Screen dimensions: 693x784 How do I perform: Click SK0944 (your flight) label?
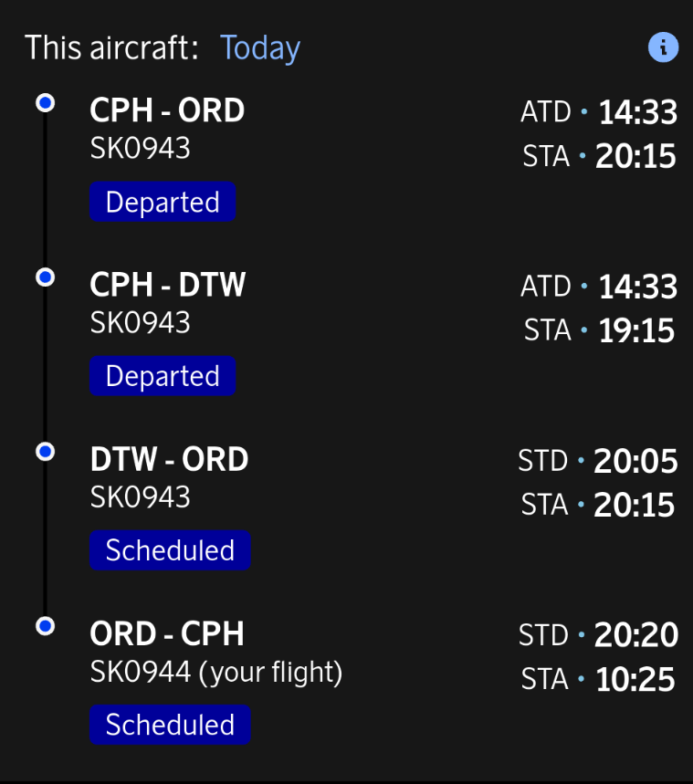click(x=216, y=673)
